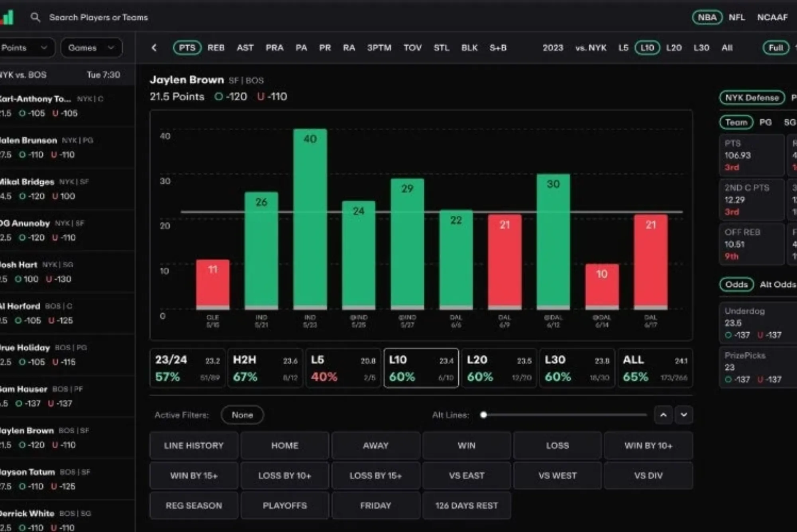Toggle the Full game segment pill
The height and width of the screenshot is (532, 797).
(x=775, y=48)
